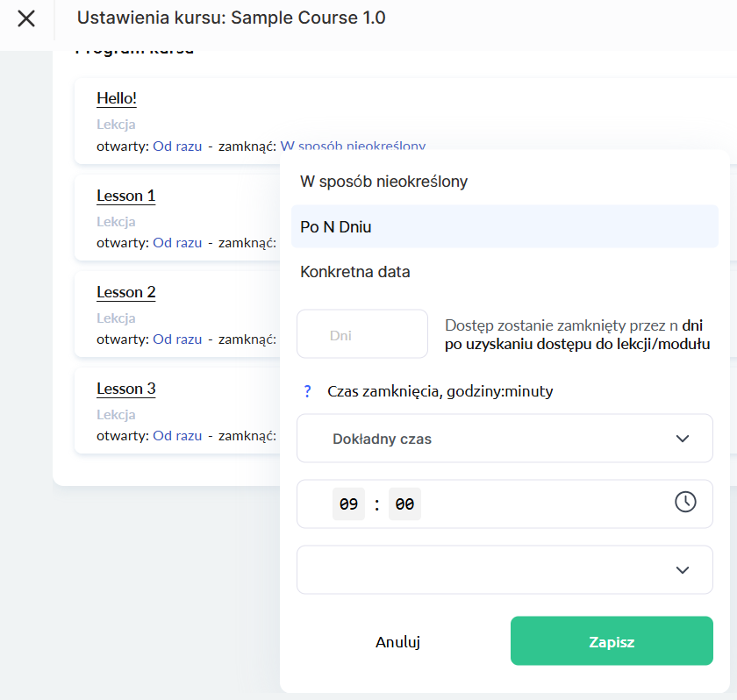Viewport: 737px width, 700px height.
Task: Select the W sposób nieokreślony option
Action: (504, 182)
